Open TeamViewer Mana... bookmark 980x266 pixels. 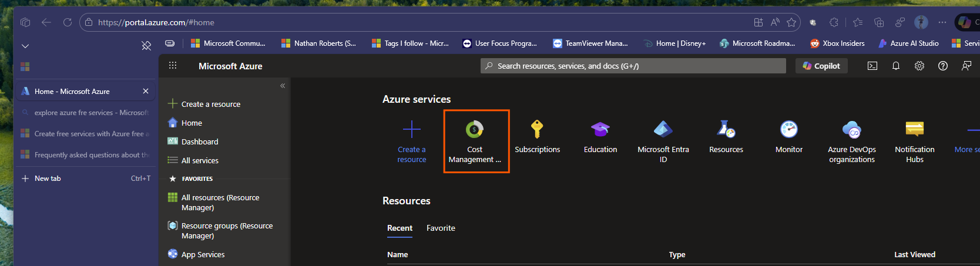pos(590,43)
